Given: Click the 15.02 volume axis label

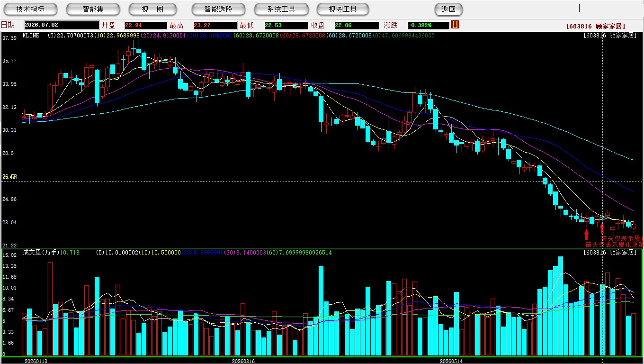Looking at the screenshot, I should pyautogui.click(x=9, y=255).
